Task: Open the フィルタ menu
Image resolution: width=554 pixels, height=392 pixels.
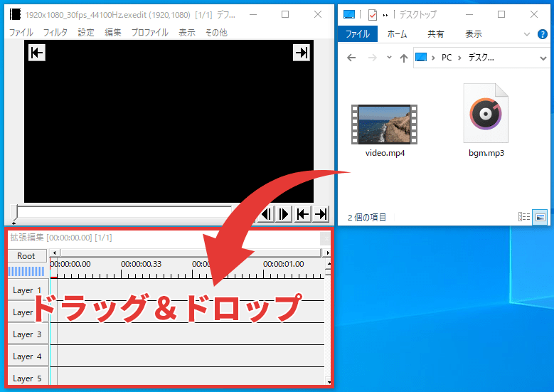Action: (x=55, y=33)
